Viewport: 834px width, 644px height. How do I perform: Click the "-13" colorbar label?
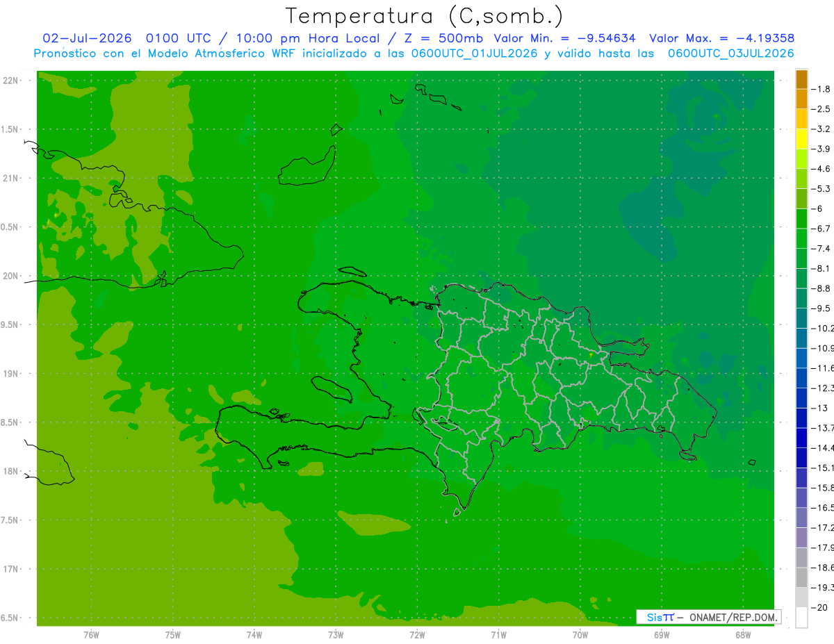tap(819, 408)
